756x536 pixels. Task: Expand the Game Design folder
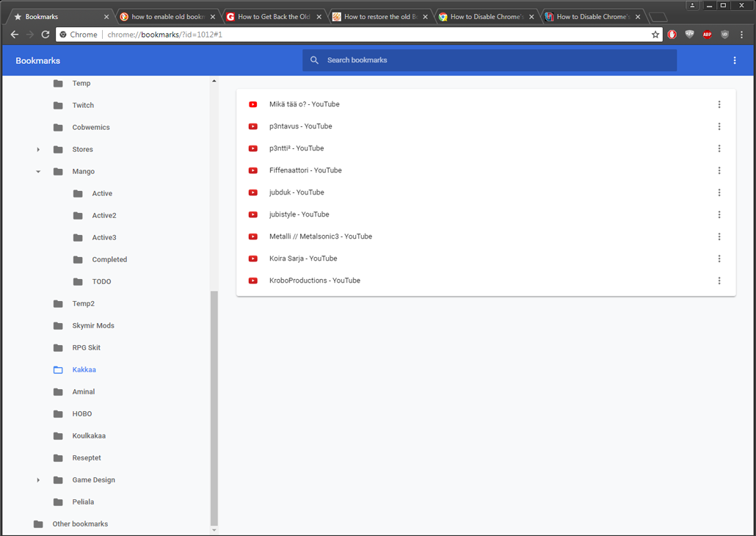[x=38, y=480]
